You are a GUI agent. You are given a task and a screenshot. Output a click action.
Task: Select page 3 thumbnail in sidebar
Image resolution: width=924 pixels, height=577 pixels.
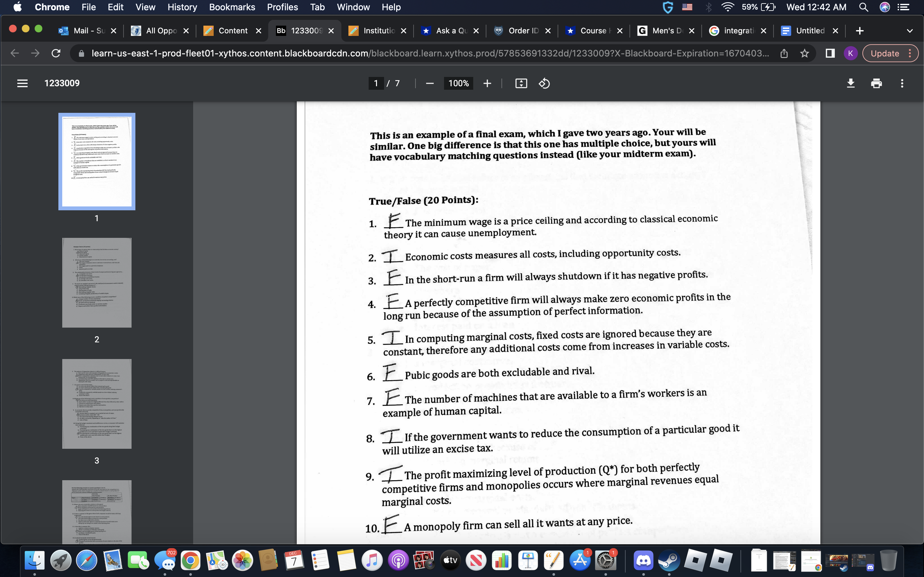[x=96, y=403]
